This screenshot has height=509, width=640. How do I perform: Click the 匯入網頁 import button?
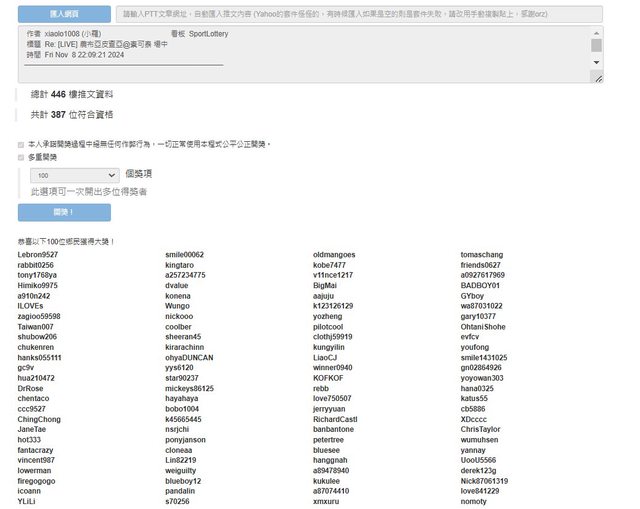(64, 14)
